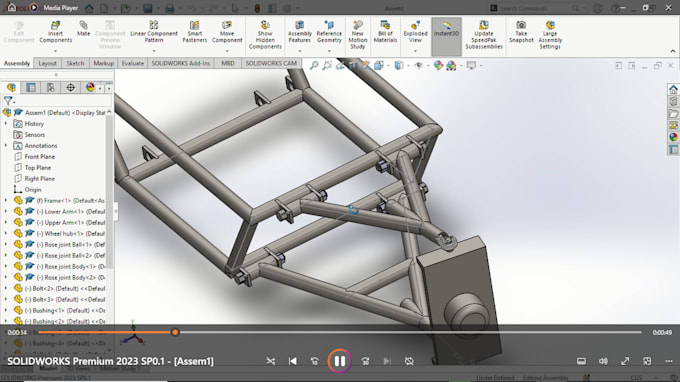Open the Markup tab
680x382 pixels.
[103, 63]
